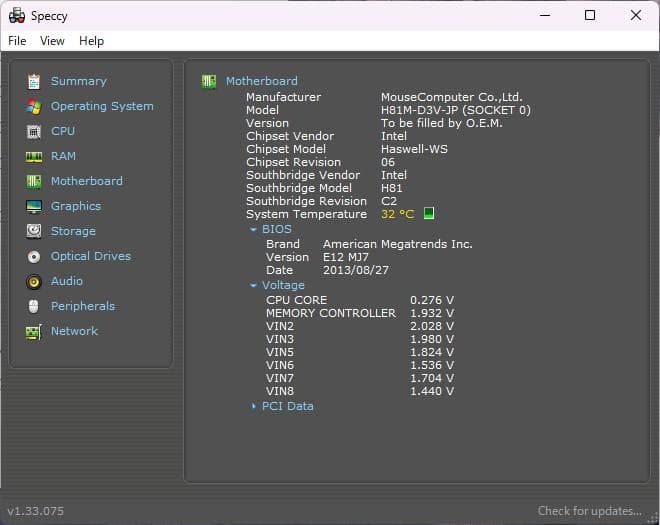Click the BIOS heading label

click(x=277, y=229)
